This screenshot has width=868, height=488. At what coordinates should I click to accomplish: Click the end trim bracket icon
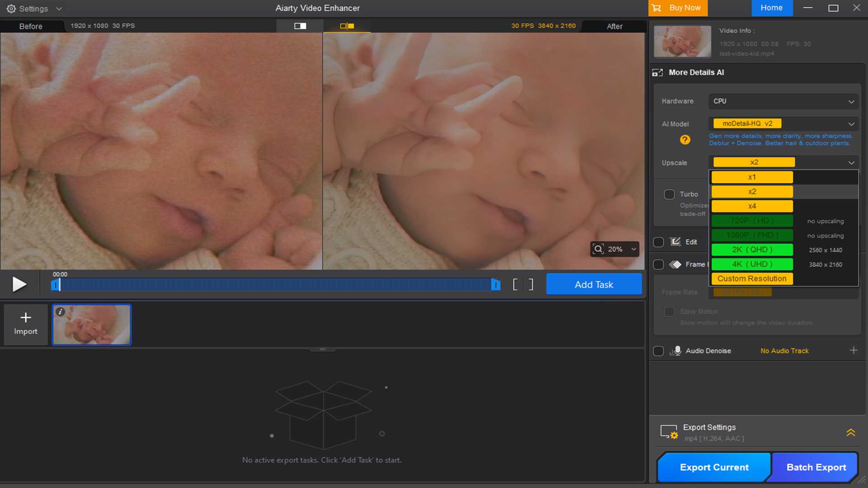tap(531, 284)
